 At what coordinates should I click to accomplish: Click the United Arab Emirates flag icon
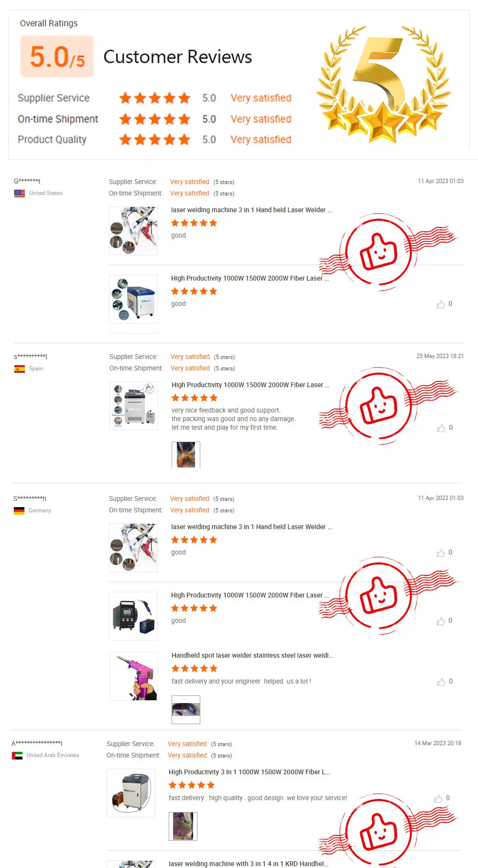pyautogui.click(x=17, y=756)
